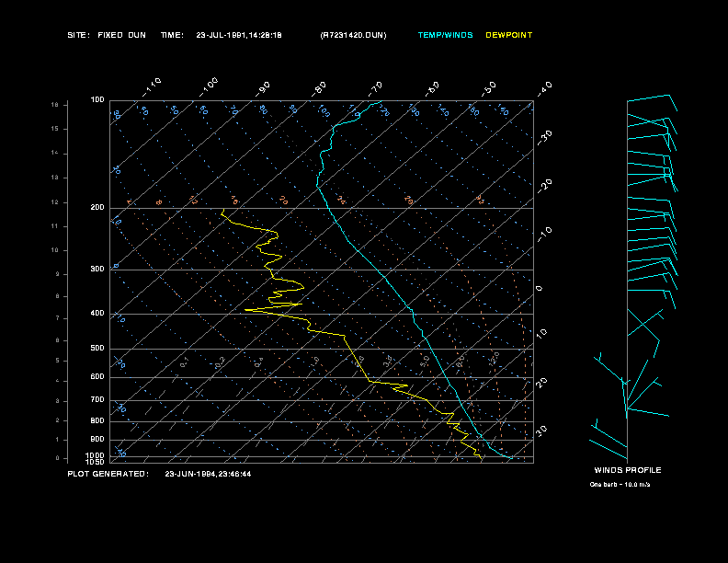
Task: Click the cyan "TEMP/WINDS" legend label
Action: pos(445,35)
